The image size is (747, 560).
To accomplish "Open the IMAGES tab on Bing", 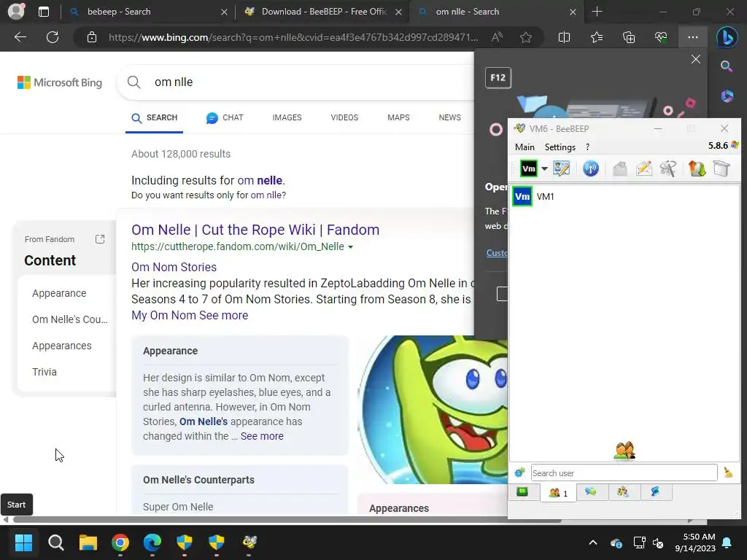I will (x=287, y=117).
